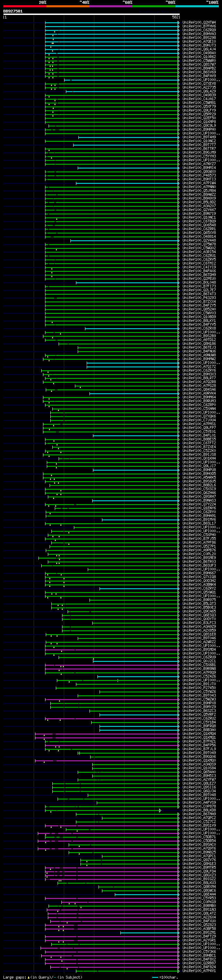Select the UniRef100_Q7Y224 label
The height and width of the screenshot is (980, 222).
pyautogui.click(x=199, y=504)
